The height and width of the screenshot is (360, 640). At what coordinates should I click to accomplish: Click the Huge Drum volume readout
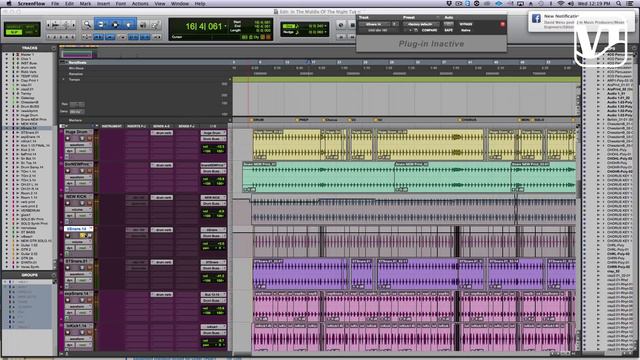coord(213,147)
